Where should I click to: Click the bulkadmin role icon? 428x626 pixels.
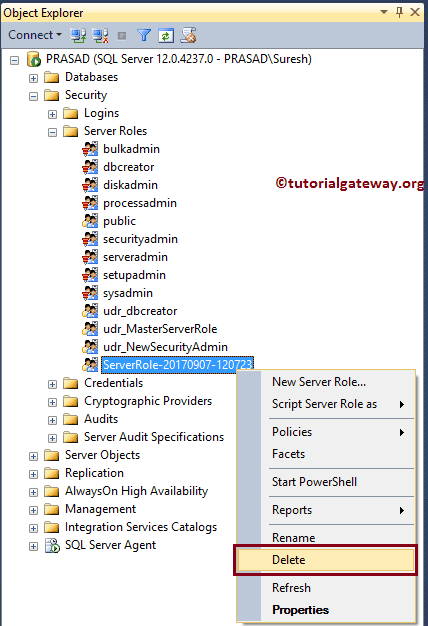(x=90, y=149)
